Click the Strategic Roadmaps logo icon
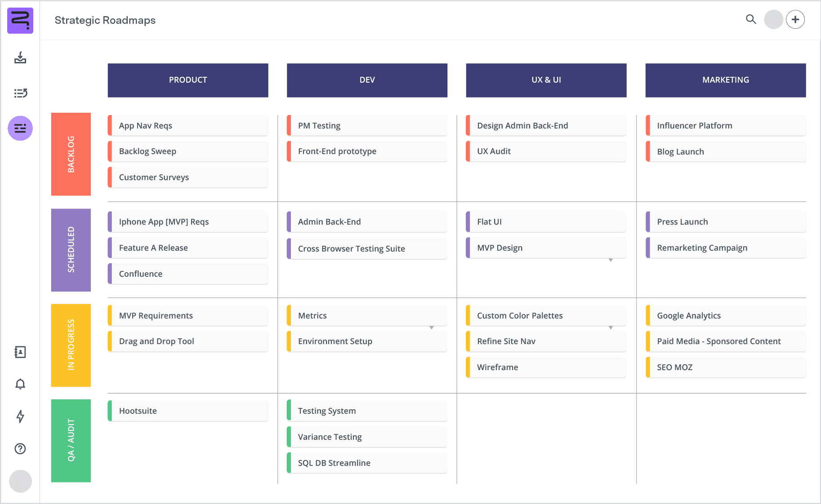 [20, 20]
